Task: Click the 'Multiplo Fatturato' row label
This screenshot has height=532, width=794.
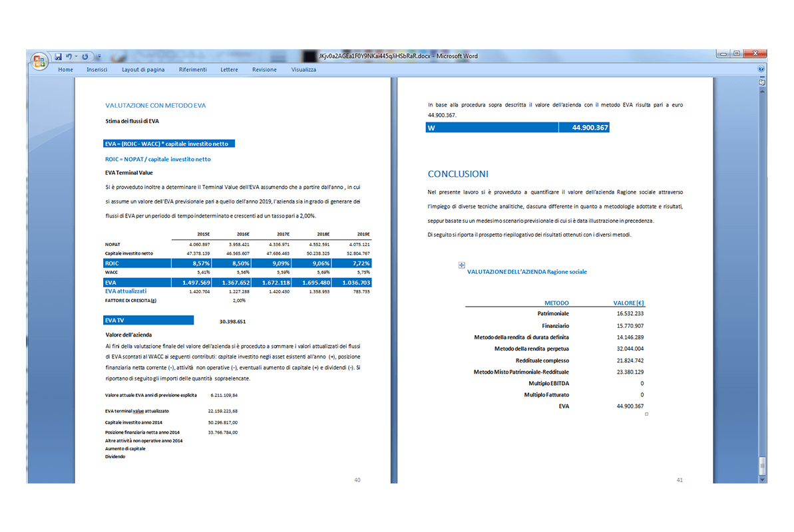Action: (x=546, y=395)
